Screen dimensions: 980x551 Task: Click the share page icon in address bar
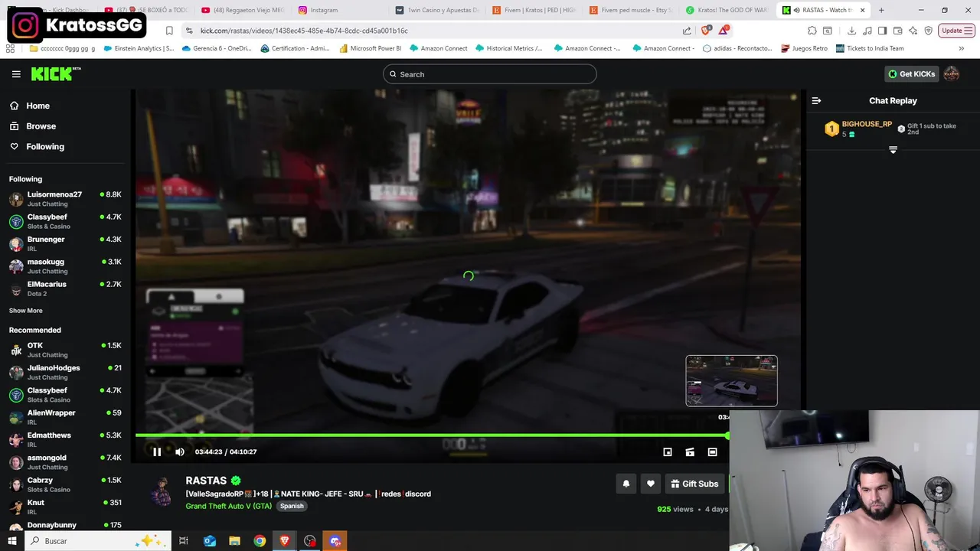(x=687, y=31)
